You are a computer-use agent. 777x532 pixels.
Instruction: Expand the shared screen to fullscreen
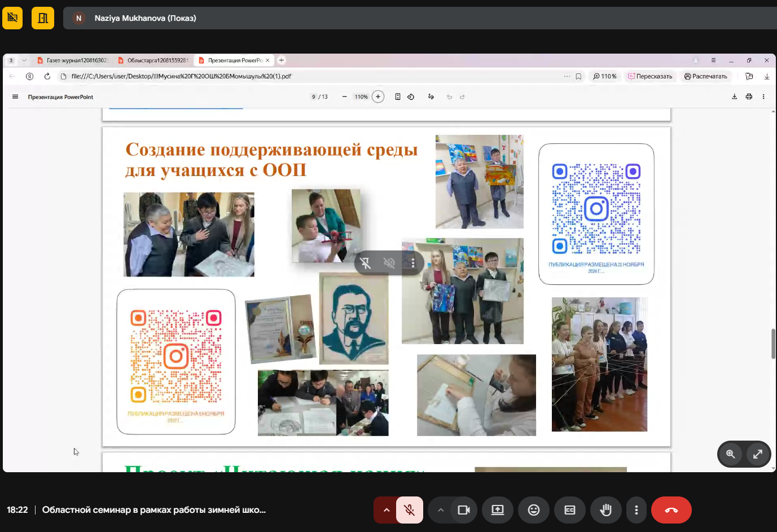click(x=758, y=454)
